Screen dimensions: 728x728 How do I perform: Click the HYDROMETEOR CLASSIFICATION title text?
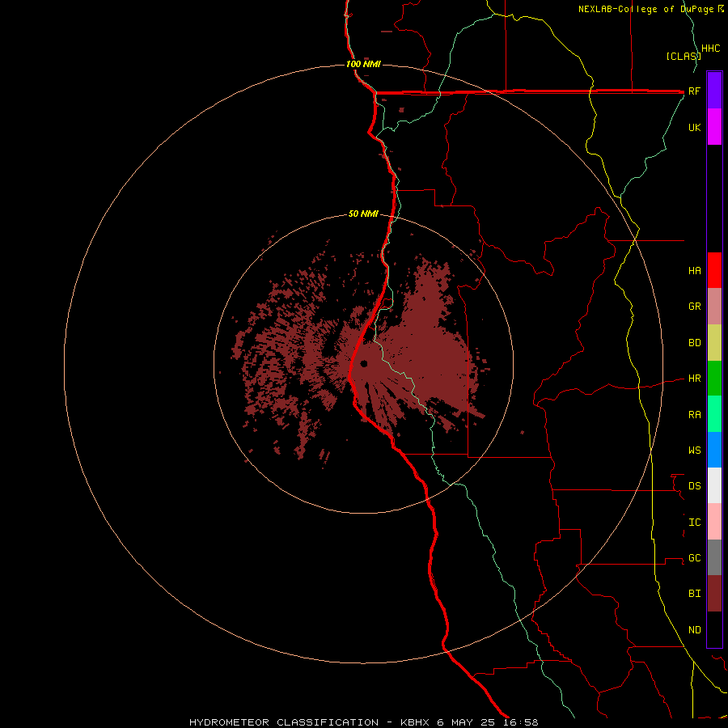[x=284, y=722]
